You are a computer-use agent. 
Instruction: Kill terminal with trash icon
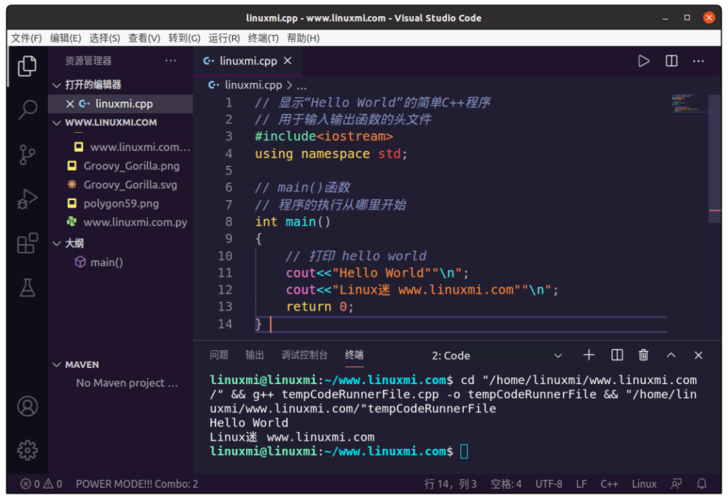[644, 355]
